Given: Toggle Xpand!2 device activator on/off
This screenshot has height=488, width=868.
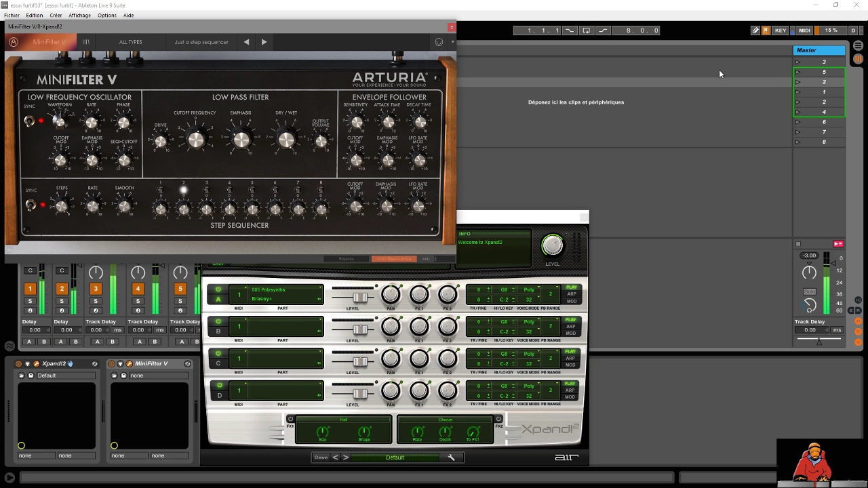Looking at the screenshot, I should (x=18, y=364).
